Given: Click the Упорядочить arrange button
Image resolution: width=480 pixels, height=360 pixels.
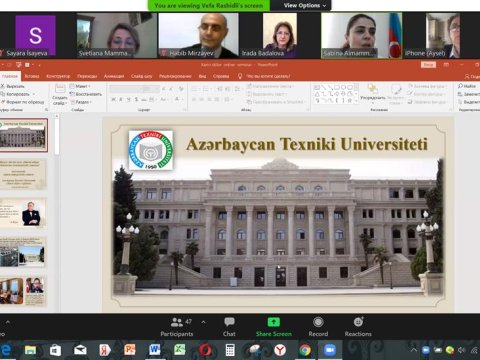Looking at the screenshot, I should (373, 93).
